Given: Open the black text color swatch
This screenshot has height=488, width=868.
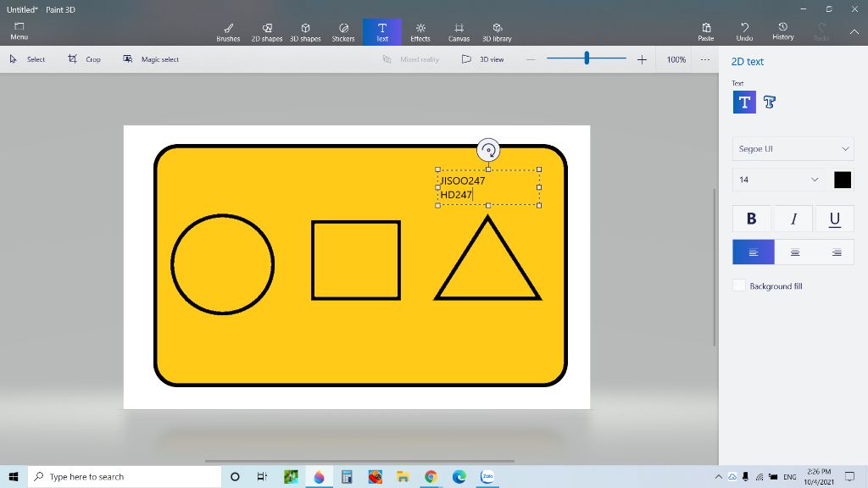Looking at the screenshot, I should [x=842, y=180].
